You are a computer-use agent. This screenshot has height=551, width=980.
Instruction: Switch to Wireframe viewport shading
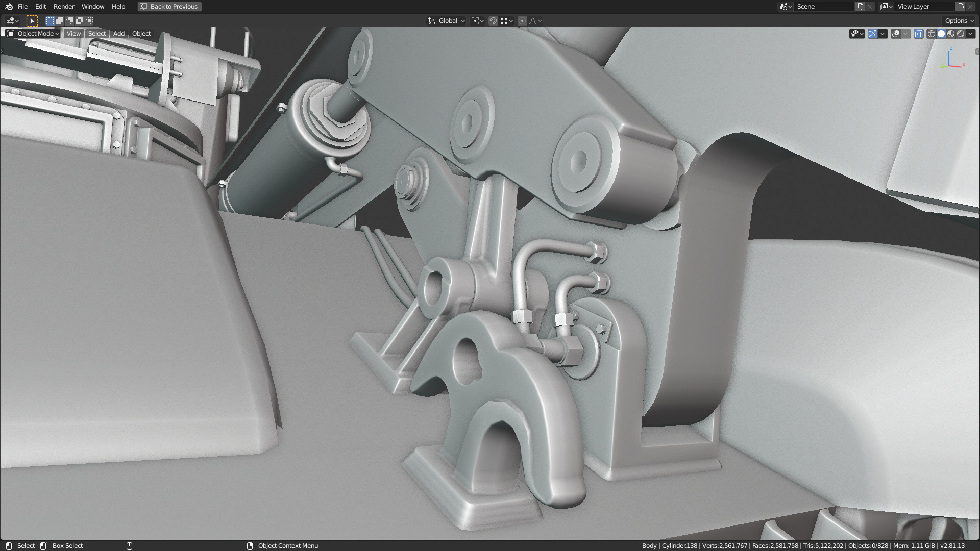pyautogui.click(x=931, y=34)
